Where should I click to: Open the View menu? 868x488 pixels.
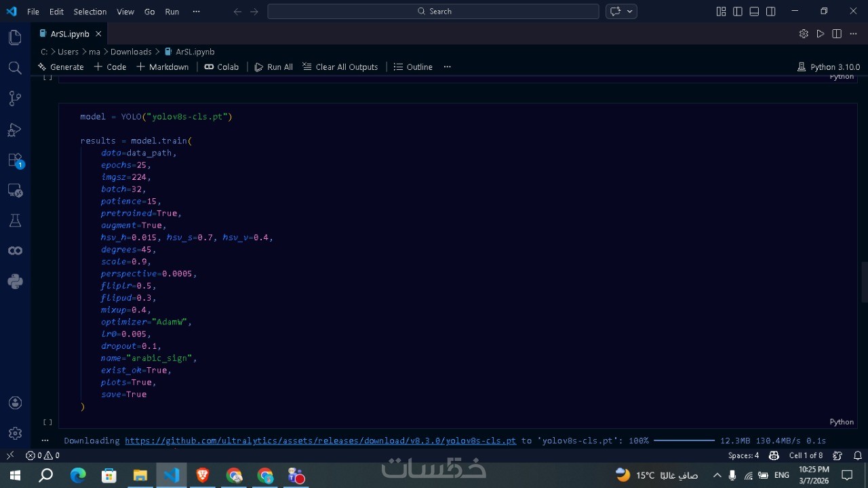125,12
